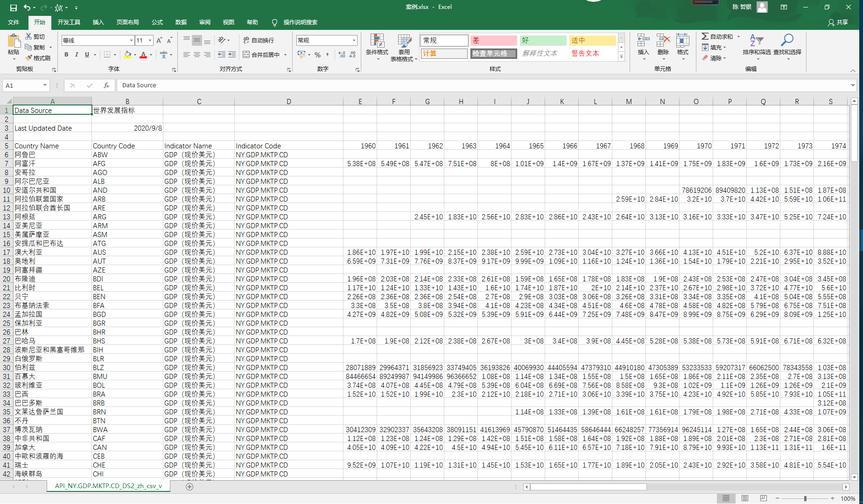Screen dimensions: 863x504
Task: Apply the Good cell style
Action: pyautogui.click(x=542, y=41)
